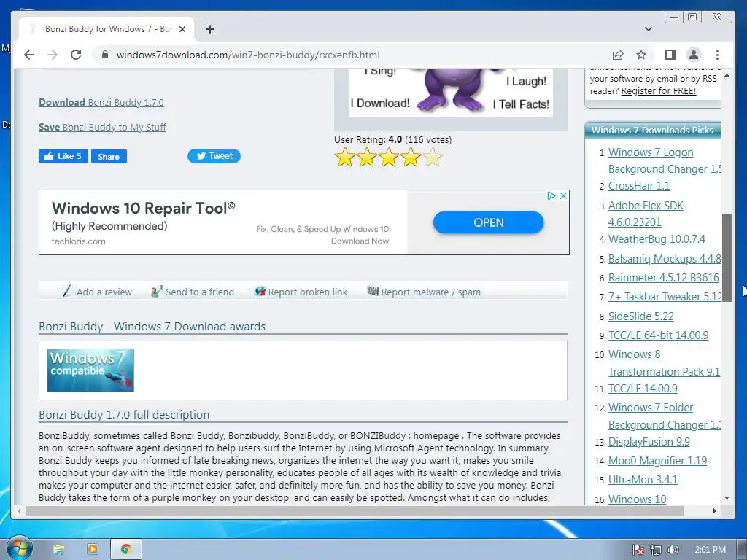Screen dimensions: 747x560
Task: Open TCC/LE 14.00.9 link
Action: 643,389
